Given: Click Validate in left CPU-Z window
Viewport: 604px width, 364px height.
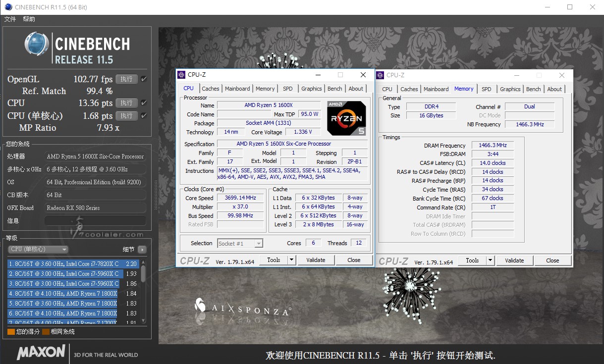Looking at the screenshot, I should coord(316,260).
